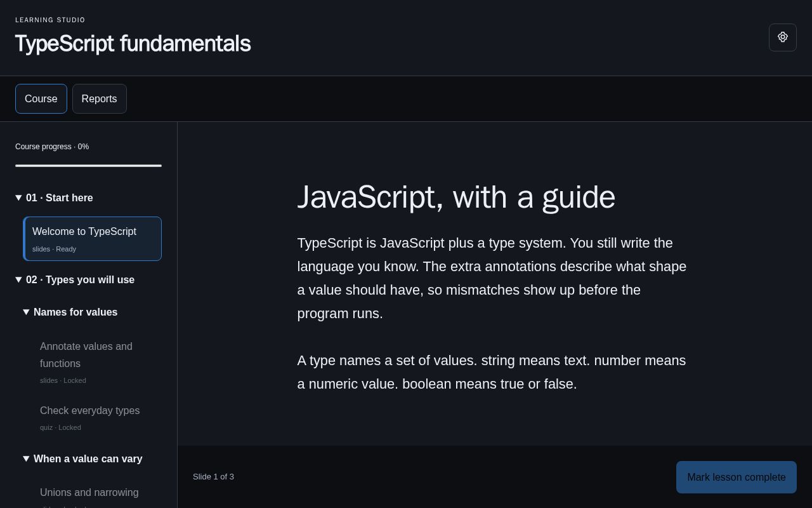Click the course progress bar
This screenshot has width=812, height=508.
[x=88, y=166]
